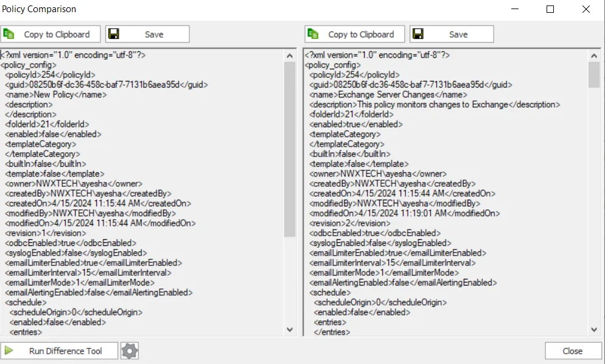This screenshot has height=364, width=605.
Task: Click left pane scrollbar up arrow
Action: (290, 56)
